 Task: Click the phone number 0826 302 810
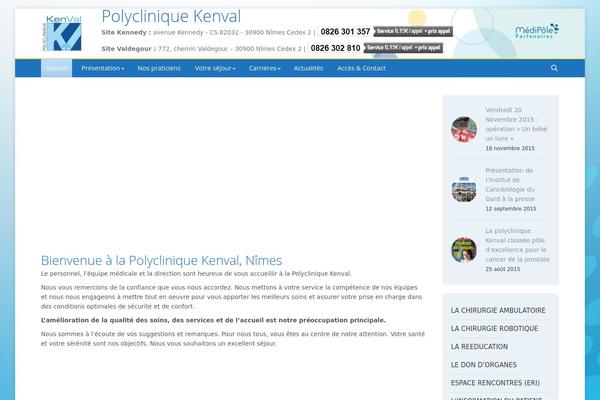(x=335, y=48)
